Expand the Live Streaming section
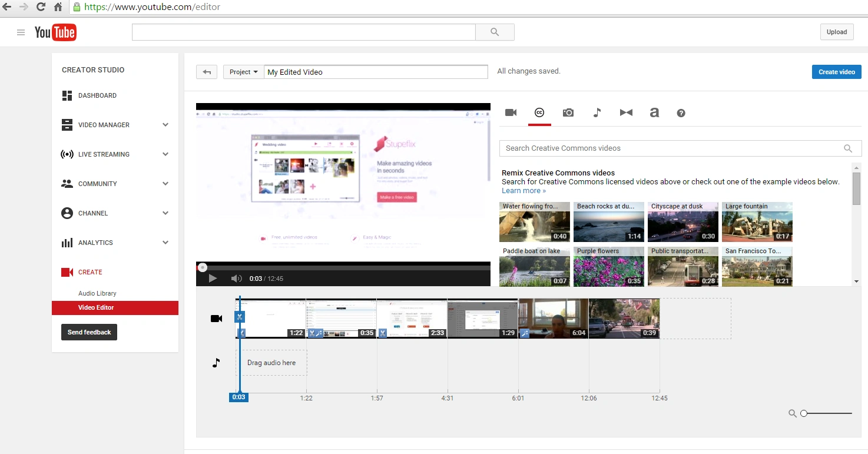Viewport: 868px width, 454px height. (165, 154)
